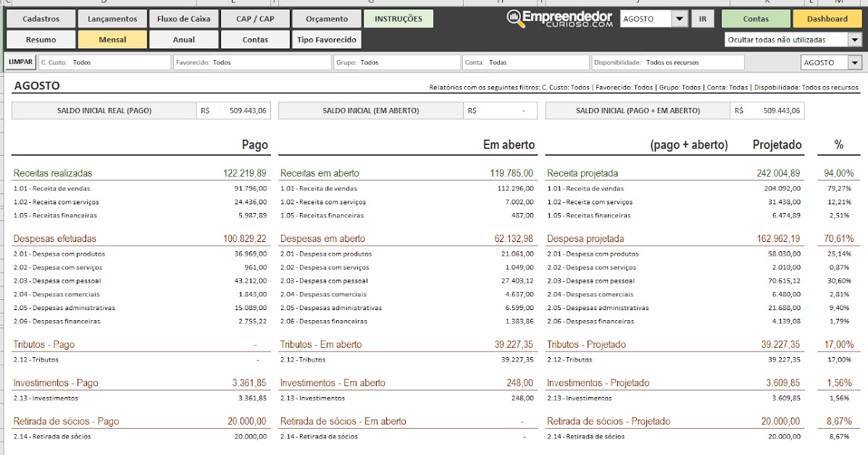Click the Favorecido filter field
Screen dimensions: 868x455
click(x=251, y=63)
